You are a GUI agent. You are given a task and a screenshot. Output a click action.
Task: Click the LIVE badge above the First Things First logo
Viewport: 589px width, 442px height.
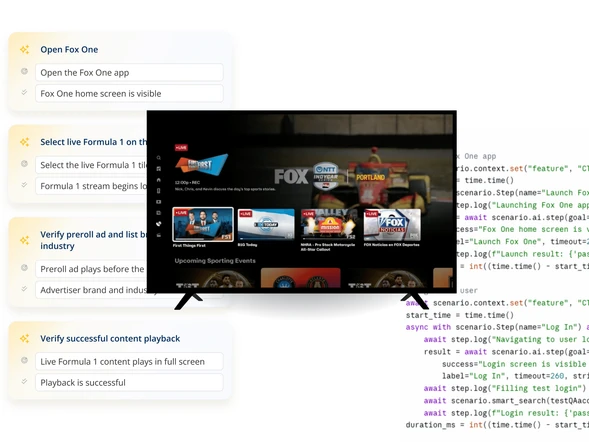coord(181,148)
